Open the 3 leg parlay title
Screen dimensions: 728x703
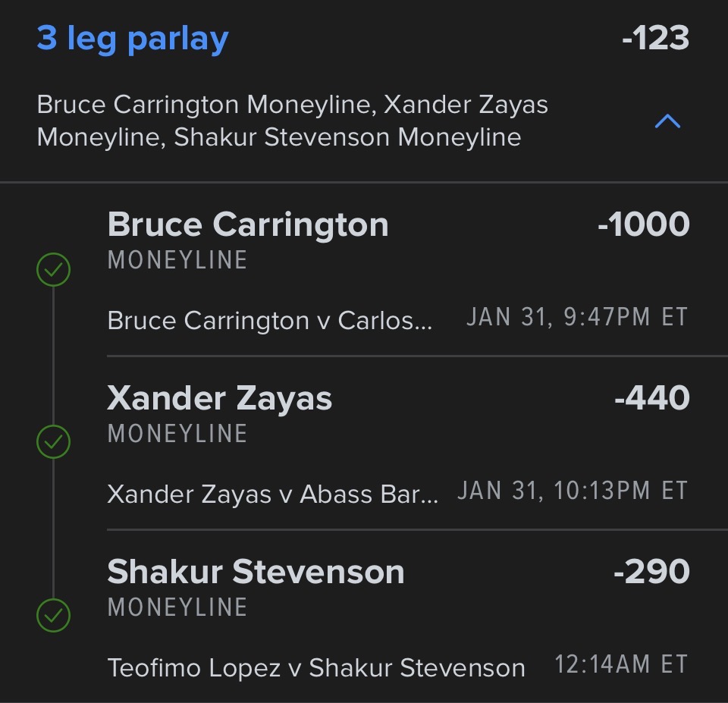[x=133, y=39]
